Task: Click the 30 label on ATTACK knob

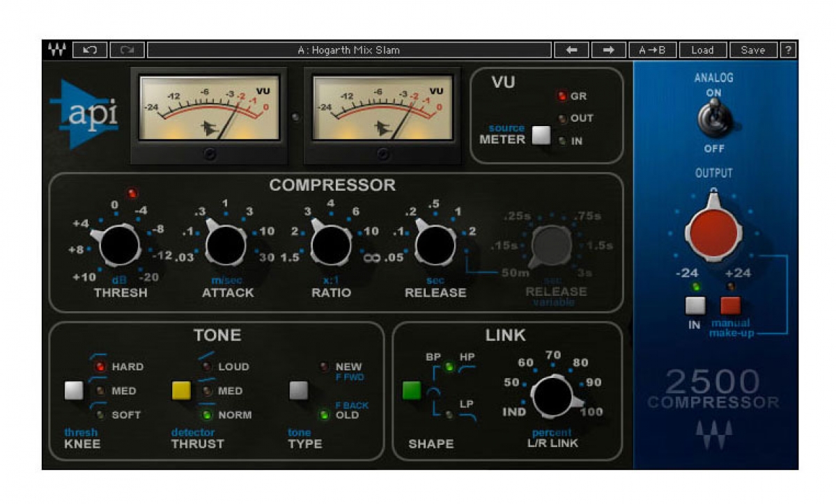Action: [267, 257]
